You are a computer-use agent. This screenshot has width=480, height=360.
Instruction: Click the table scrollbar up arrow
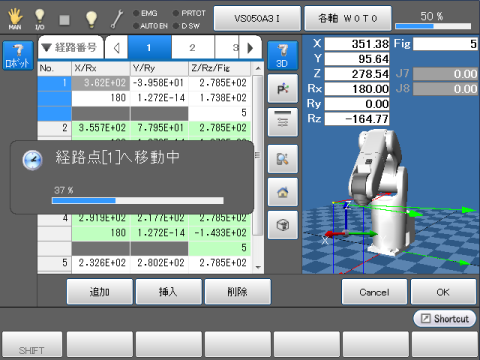point(258,68)
